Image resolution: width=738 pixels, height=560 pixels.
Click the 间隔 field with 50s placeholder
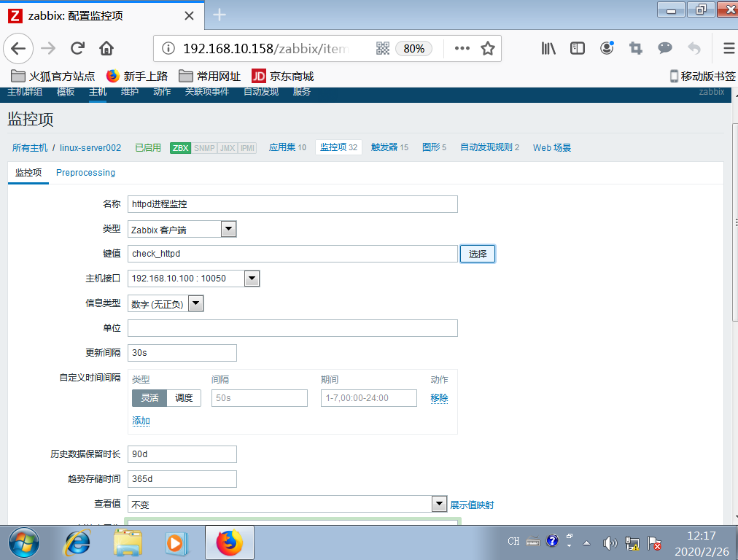pyautogui.click(x=260, y=398)
